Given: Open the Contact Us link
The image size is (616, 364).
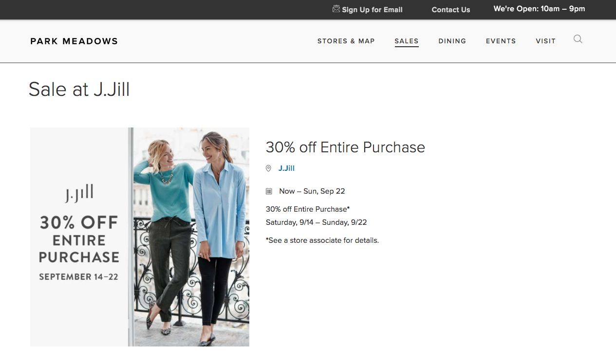Looking at the screenshot, I should click(x=451, y=10).
